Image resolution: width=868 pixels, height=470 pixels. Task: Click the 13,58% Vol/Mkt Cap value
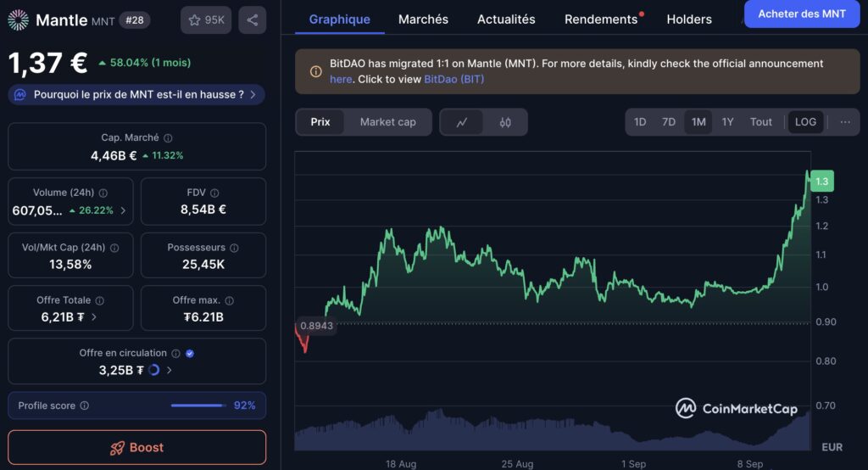click(x=70, y=265)
